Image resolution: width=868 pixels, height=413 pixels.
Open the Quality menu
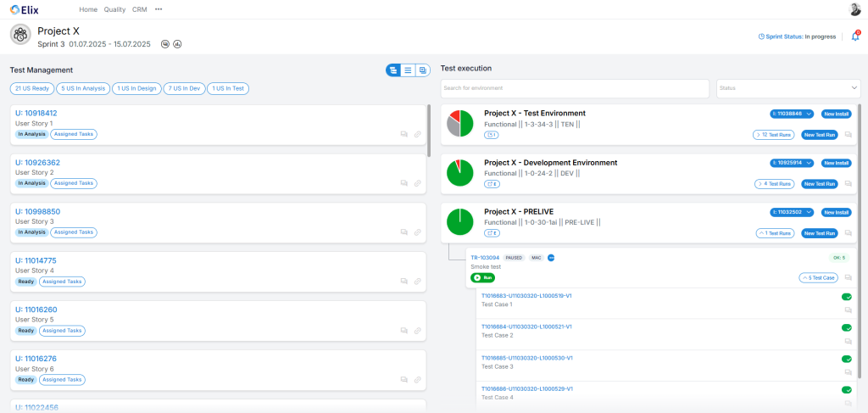pyautogui.click(x=114, y=9)
